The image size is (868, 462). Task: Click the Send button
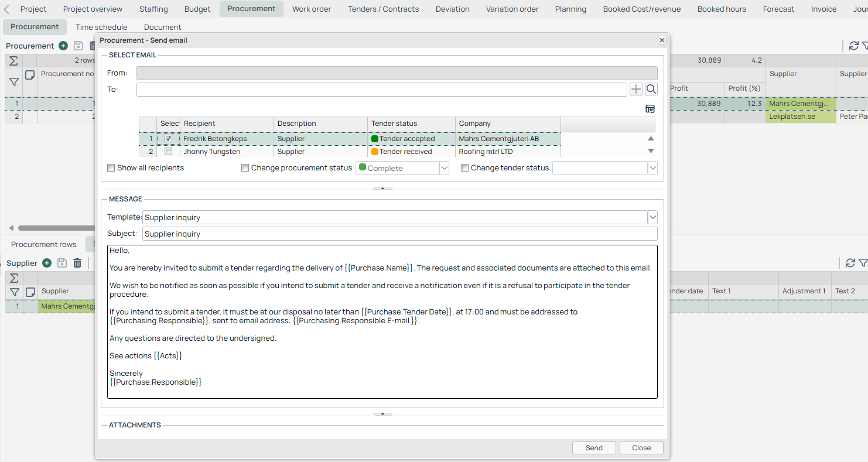click(594, 448)
